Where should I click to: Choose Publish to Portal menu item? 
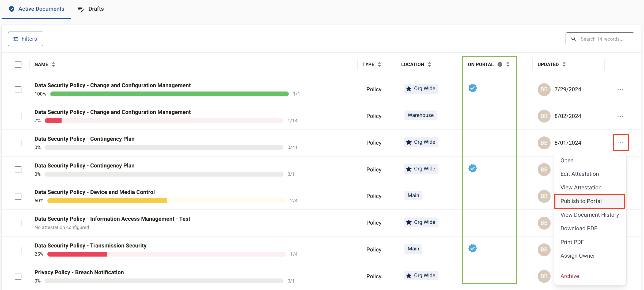pyautogui.click(x=581, y=201)
